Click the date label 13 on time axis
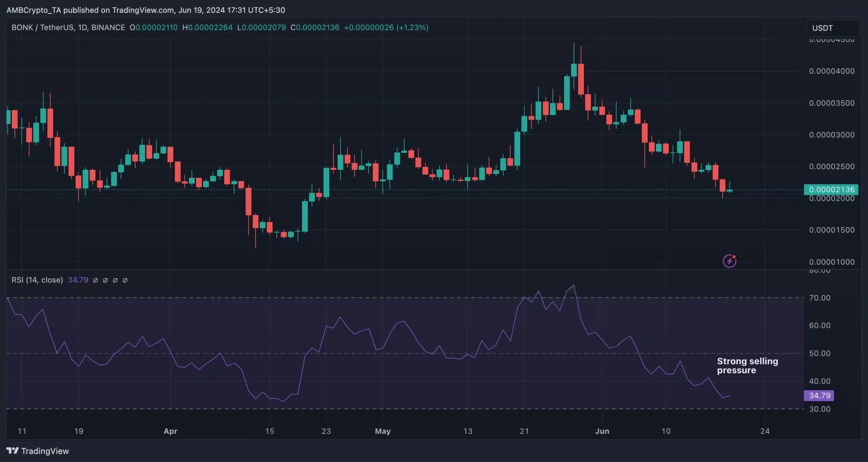 468,431
